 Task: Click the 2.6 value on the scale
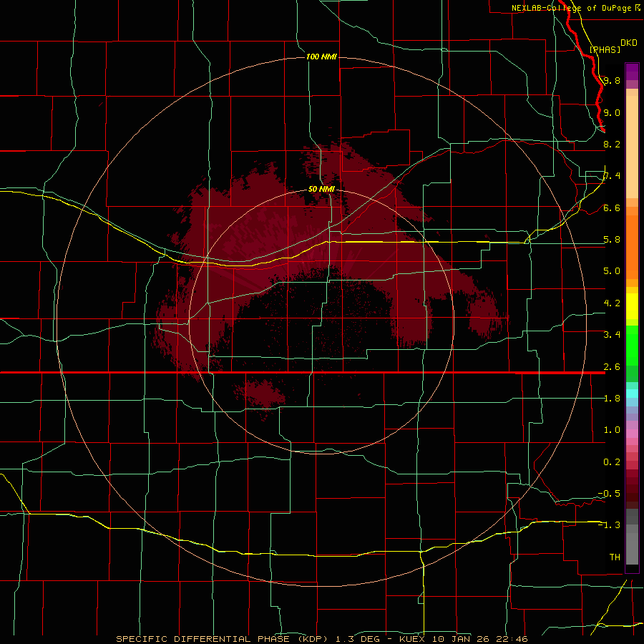tap(612, 366)
